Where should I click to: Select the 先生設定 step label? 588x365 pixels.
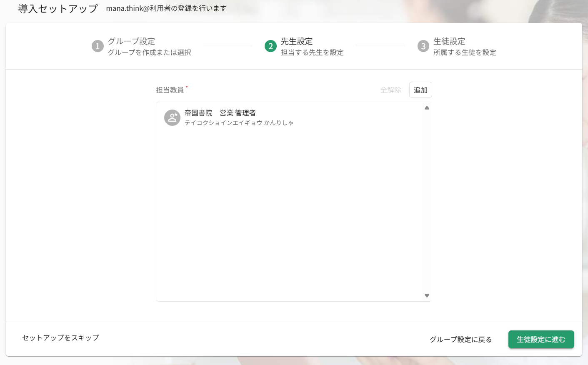(x=296, y=41)
